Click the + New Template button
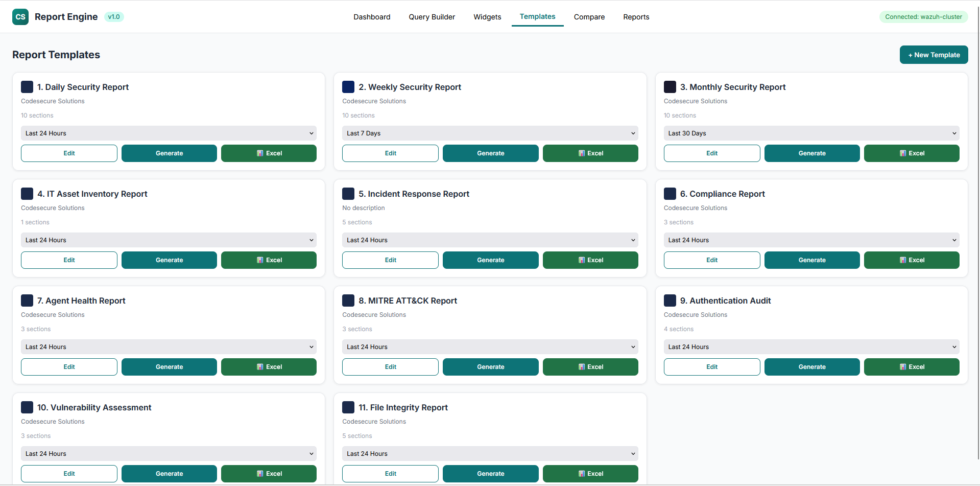Viewport: 980px width, 486px height. click(934, 55)
